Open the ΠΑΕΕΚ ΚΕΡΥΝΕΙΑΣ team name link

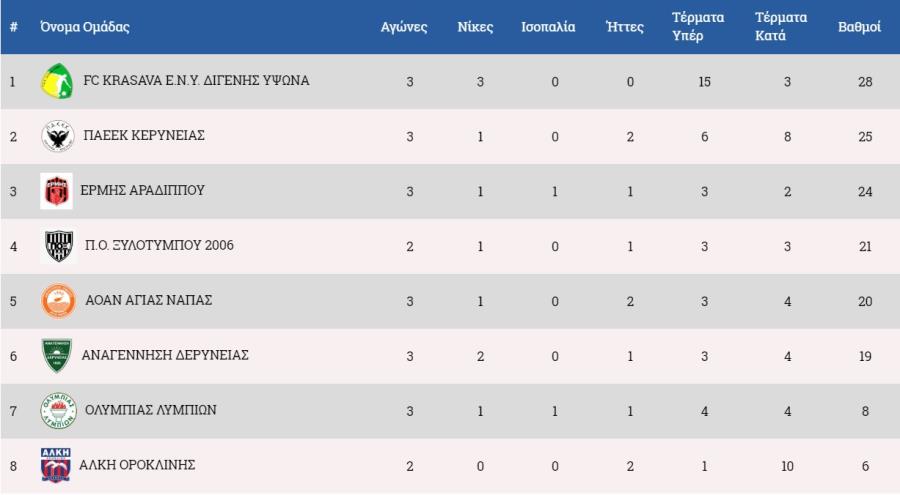pos(152,136)
